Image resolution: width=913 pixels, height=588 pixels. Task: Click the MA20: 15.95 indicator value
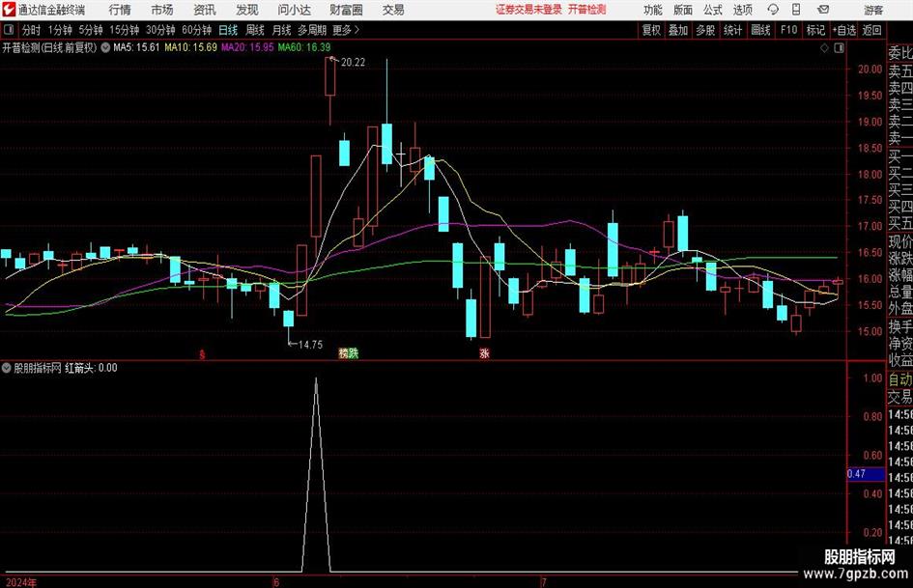(247, 47)
